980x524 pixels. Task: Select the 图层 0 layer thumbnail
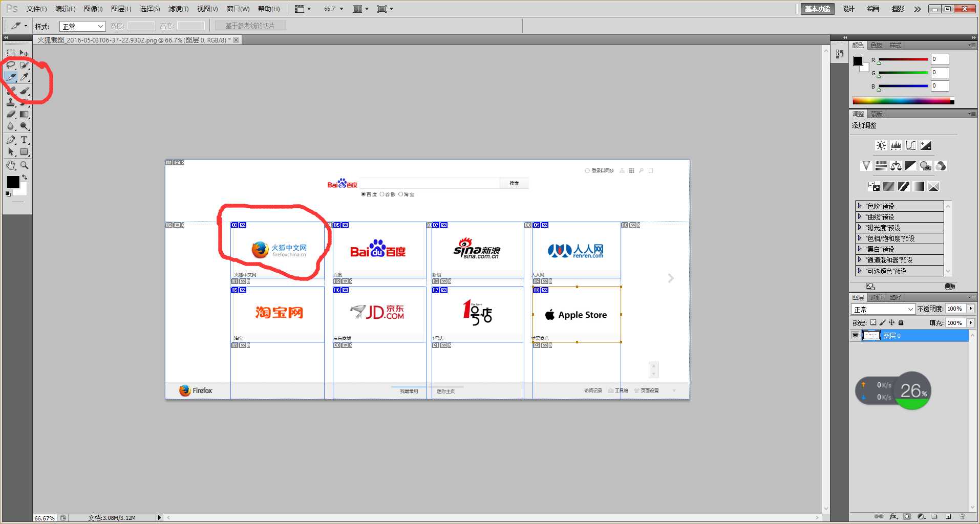[871, 336]
